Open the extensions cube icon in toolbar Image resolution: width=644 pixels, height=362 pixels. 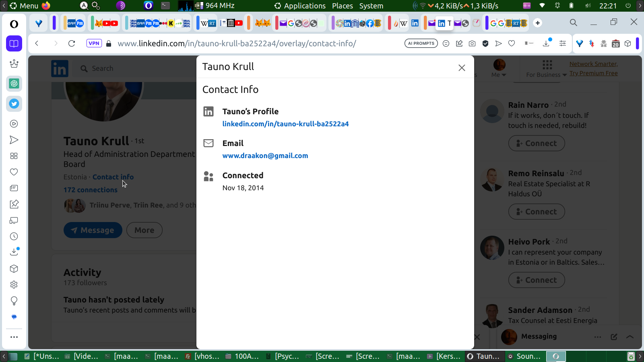point(628,43)
